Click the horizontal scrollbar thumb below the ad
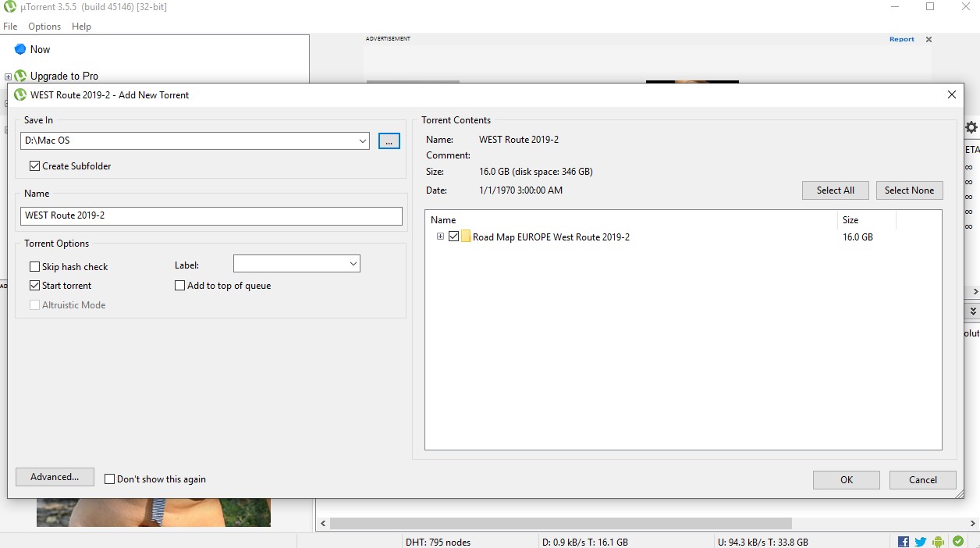 [x=560, y=523]
